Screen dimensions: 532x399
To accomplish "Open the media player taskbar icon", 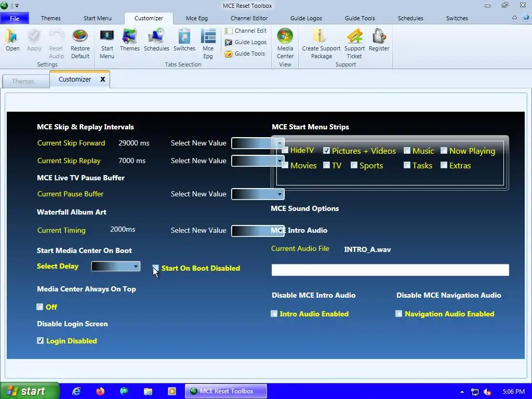I will tap(172, 391).
